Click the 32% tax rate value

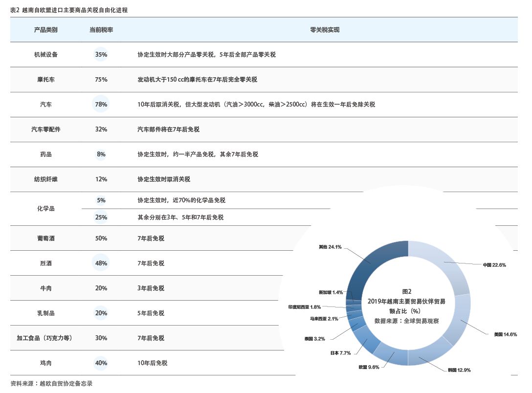click(x=101, y=130)
